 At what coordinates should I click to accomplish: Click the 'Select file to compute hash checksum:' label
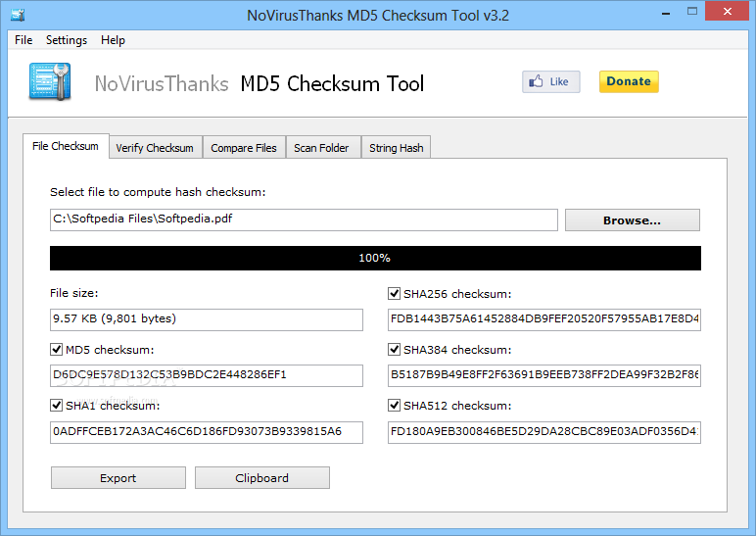158,192
